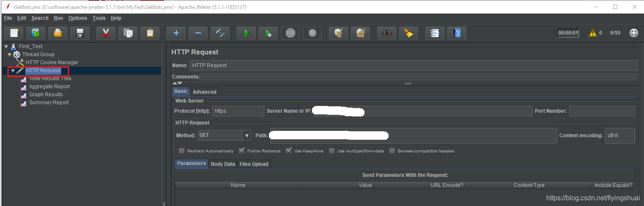
Task: Click the Name column header
Action: pos(238,185)
